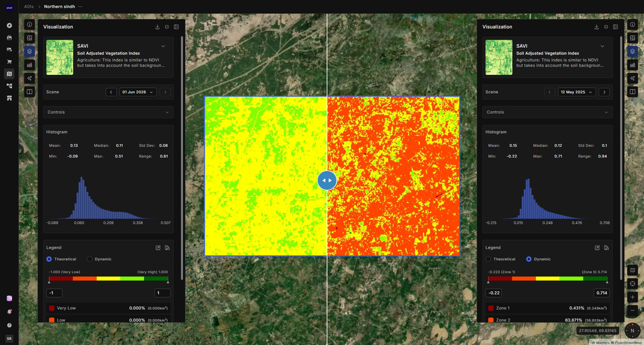The height and width of the screenshot is (345, 644).
Task: Download from right Visualization panel
Action: pyautogui.click(x=596, y=26)
